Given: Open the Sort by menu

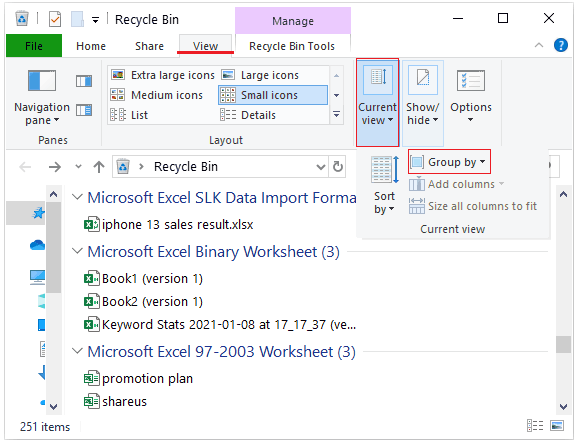Looking at the screenshot, I should tap(384, 185).
